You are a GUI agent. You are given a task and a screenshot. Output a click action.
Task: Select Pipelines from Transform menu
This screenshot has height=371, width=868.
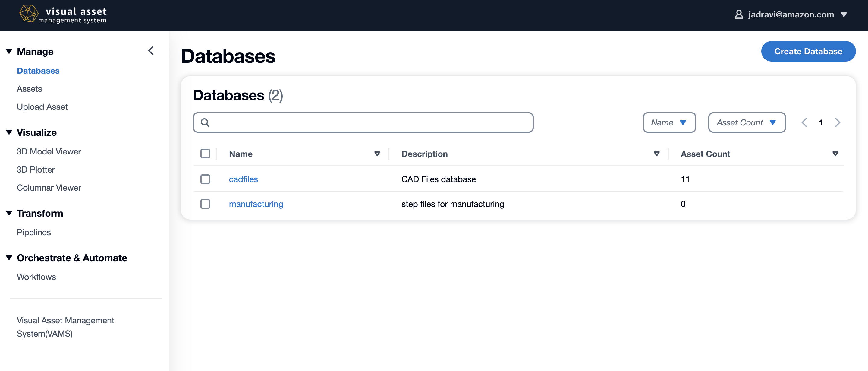[x=34, y=231]
